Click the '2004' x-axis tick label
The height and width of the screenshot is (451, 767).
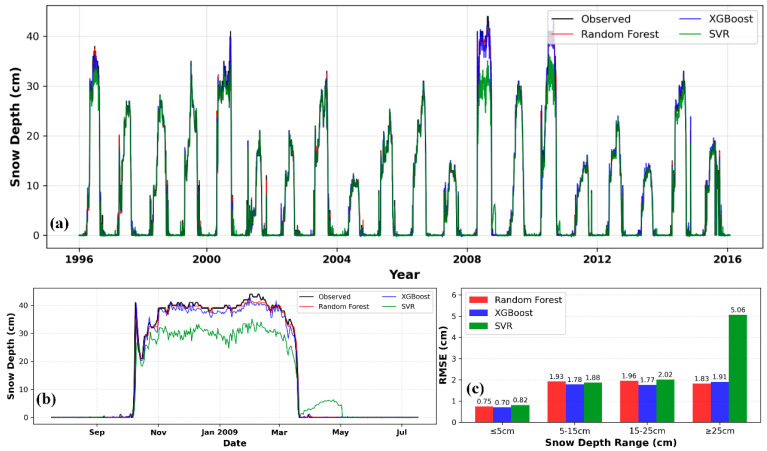click(x=337, y=259)
